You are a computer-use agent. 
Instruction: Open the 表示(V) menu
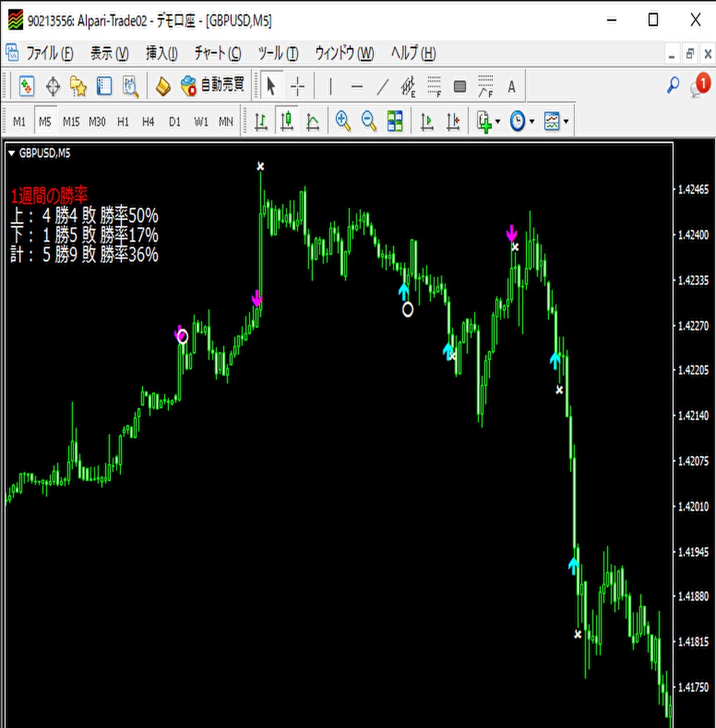click(x=109, y=53)
